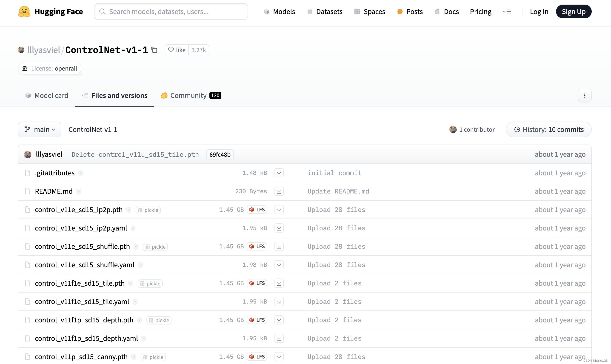Click the Log In button
The width and height of the screenshot is (611, 364).
539,11
